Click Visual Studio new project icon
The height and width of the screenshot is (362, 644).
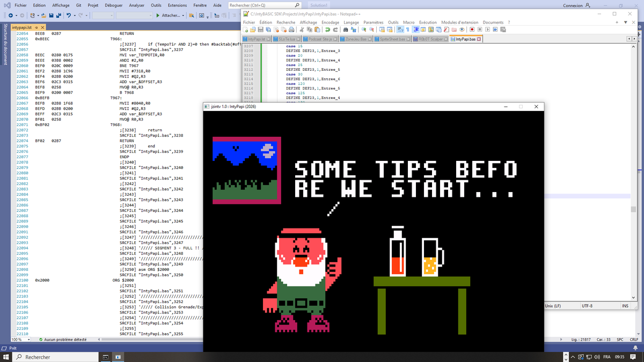click(x=32, y=15)
